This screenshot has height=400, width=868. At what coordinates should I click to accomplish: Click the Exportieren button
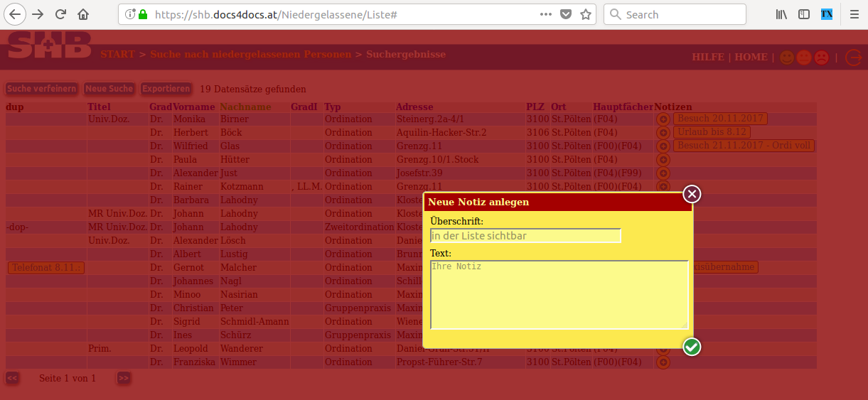click(x=166, y=89)
